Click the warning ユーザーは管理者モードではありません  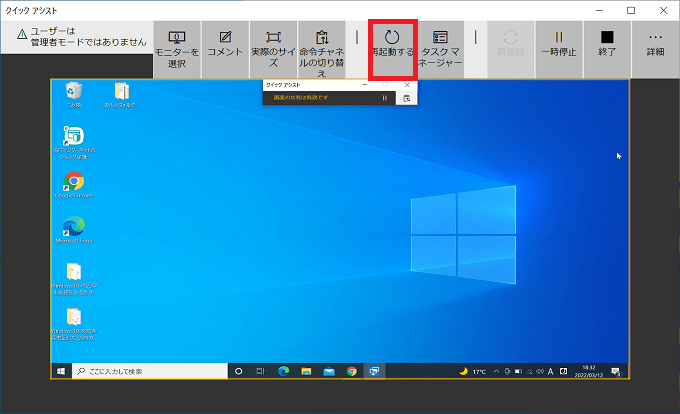click(x=82, y=37)
